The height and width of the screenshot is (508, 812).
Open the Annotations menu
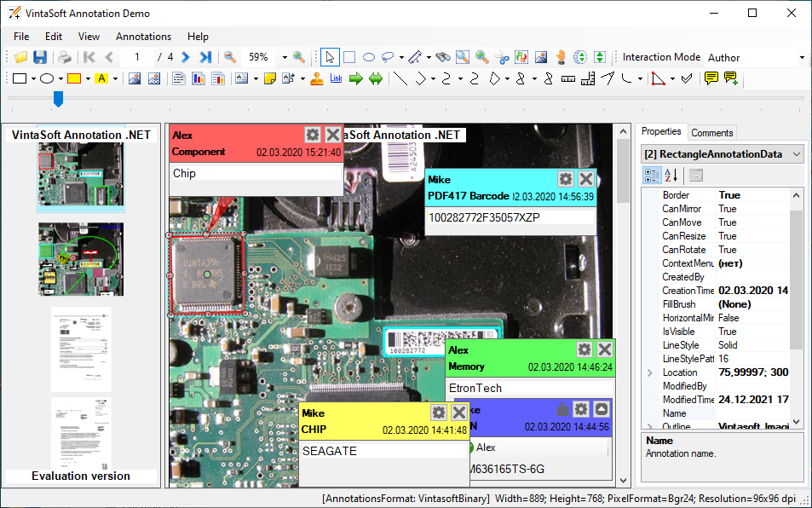143,37
